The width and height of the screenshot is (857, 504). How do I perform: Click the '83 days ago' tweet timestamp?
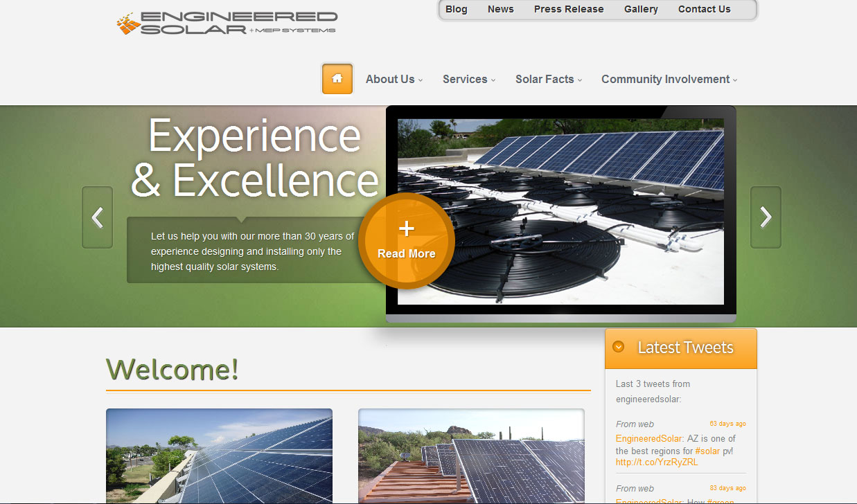(x=728, y=488)
